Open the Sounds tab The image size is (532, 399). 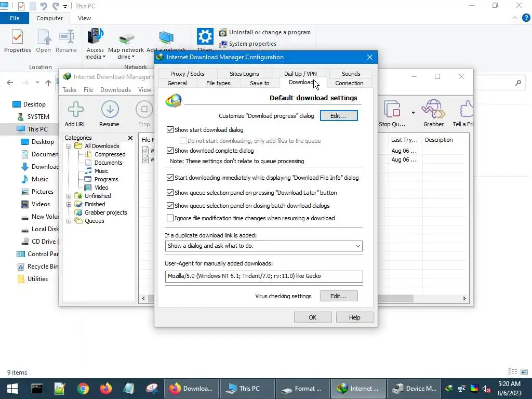(x=351, y=74)
